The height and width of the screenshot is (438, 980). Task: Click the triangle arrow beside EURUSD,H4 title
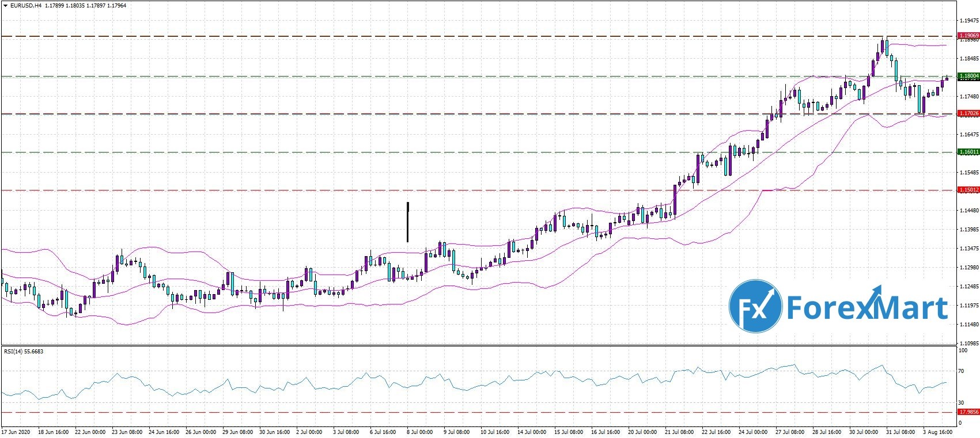5,6
